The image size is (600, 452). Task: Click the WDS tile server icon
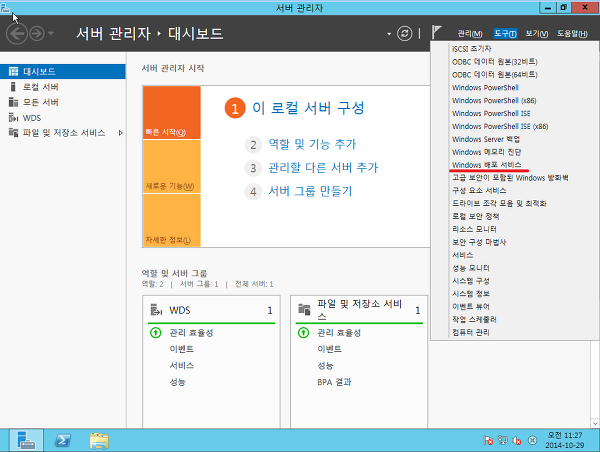point(156,310)
